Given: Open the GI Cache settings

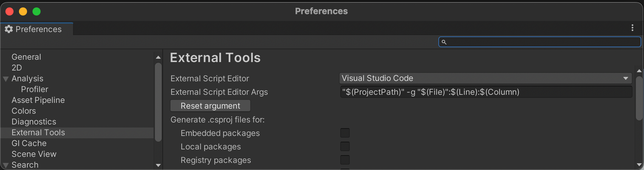Looking at the screenshot, I should coord(29,143).
